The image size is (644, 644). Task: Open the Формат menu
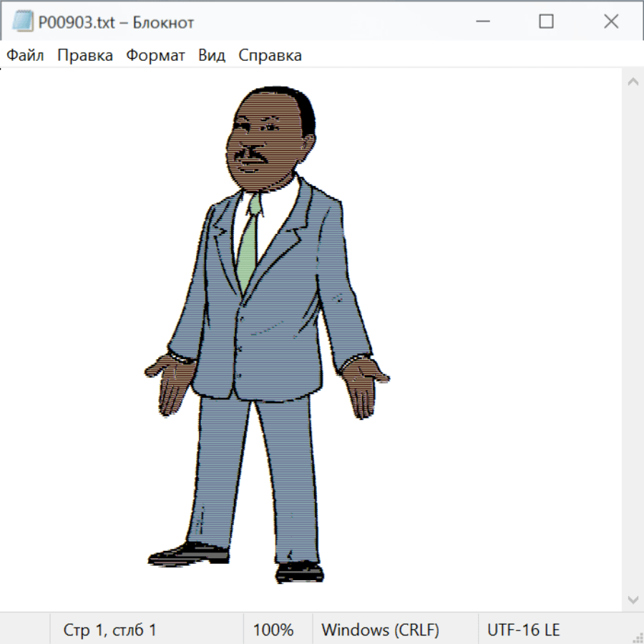tap(155, 56)
